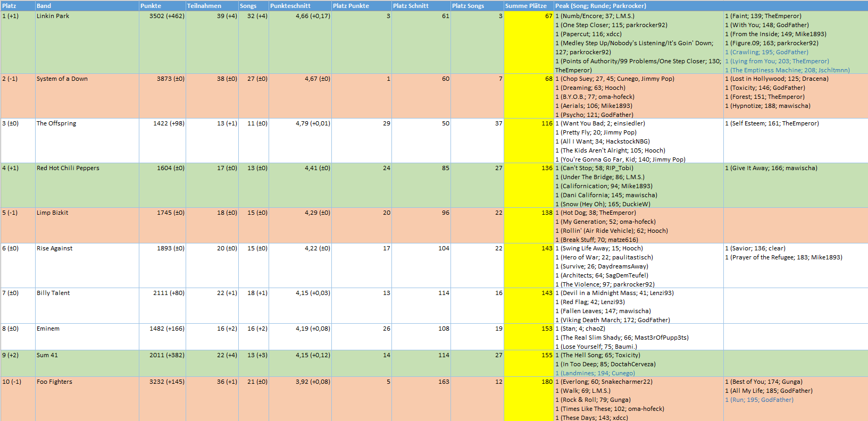Select songs cell '13 (+3)'
This screenshot has width=868, height=421.
pos(254,364)
